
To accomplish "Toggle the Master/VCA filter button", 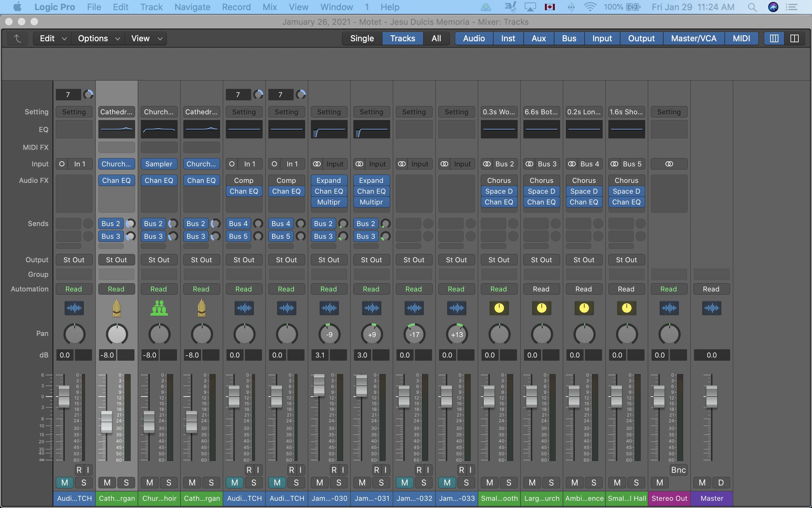I will [694, 38].
